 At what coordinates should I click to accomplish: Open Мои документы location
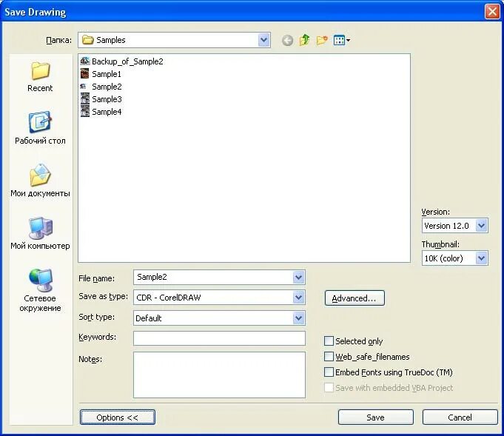[x=40, y=181]
